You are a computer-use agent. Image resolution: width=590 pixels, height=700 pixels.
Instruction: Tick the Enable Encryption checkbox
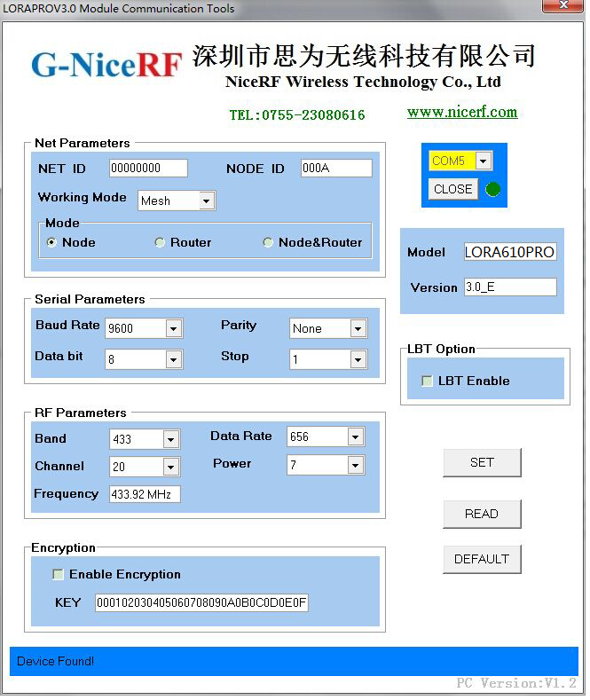(59, 574)
